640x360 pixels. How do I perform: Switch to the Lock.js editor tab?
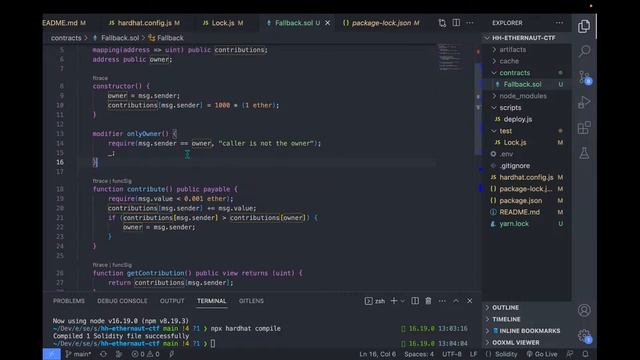[223, 23]
